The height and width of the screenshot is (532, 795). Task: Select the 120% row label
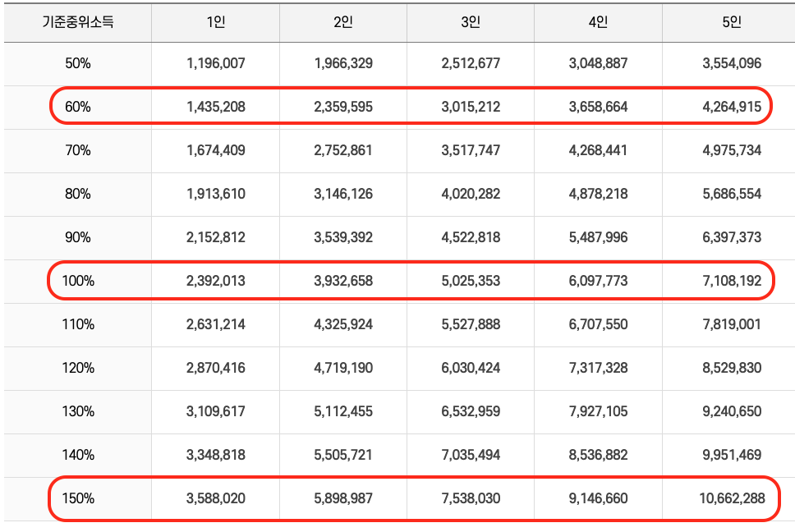78,368
